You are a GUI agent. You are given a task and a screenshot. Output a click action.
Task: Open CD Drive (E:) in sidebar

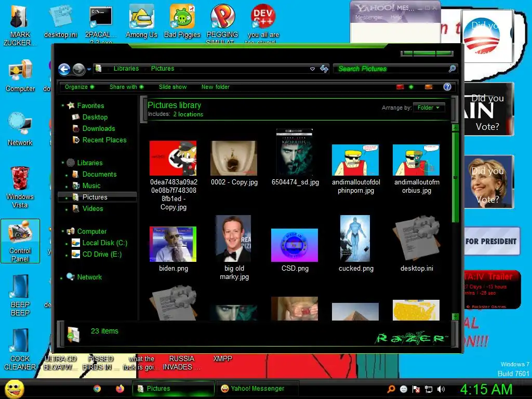tap(101, 255)
